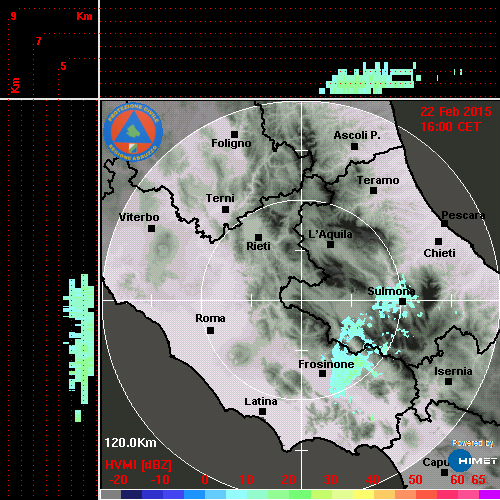Viewport: 500px width, 500px height.
Task: Select the magenta swatch ending the dBZ color bar
Action: 489,494
